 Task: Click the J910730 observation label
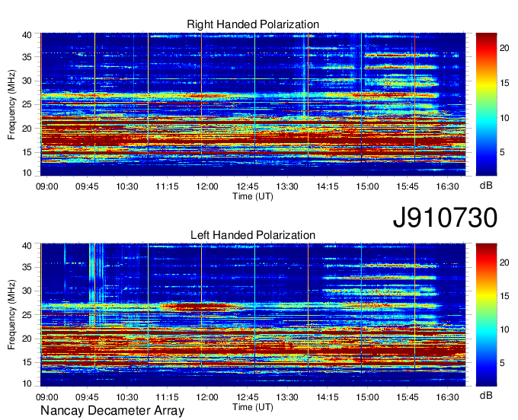coord(445,218)
